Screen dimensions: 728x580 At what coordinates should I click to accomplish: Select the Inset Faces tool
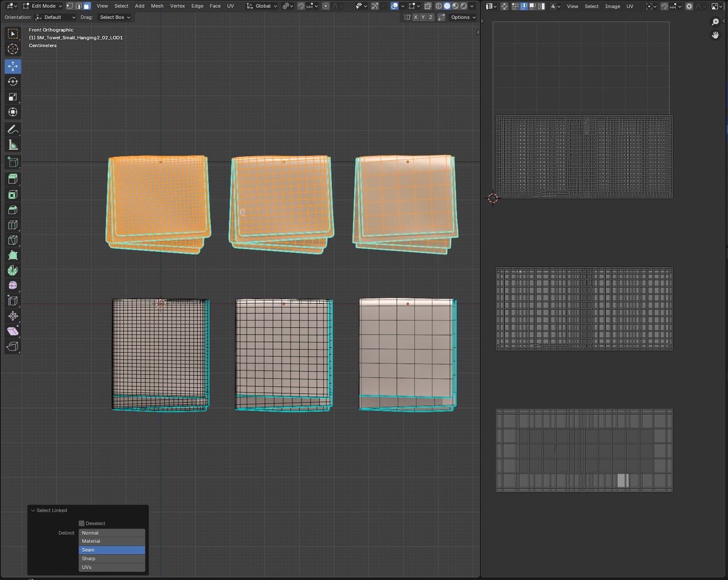[x=13, y=194]
